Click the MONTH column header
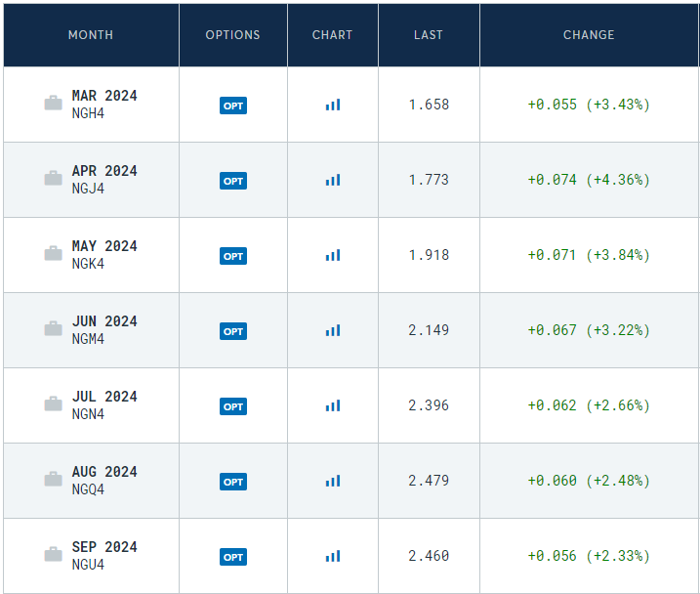 (x=91, y=35)
